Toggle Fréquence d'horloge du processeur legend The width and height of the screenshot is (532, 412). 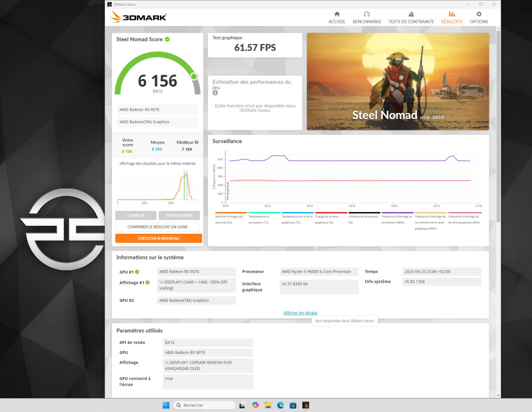(397, 219)
